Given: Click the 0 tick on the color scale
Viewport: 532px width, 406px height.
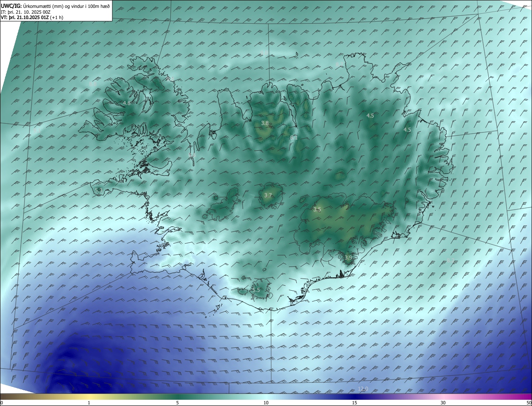Looking at the screenshot, I should pos(2,403).
